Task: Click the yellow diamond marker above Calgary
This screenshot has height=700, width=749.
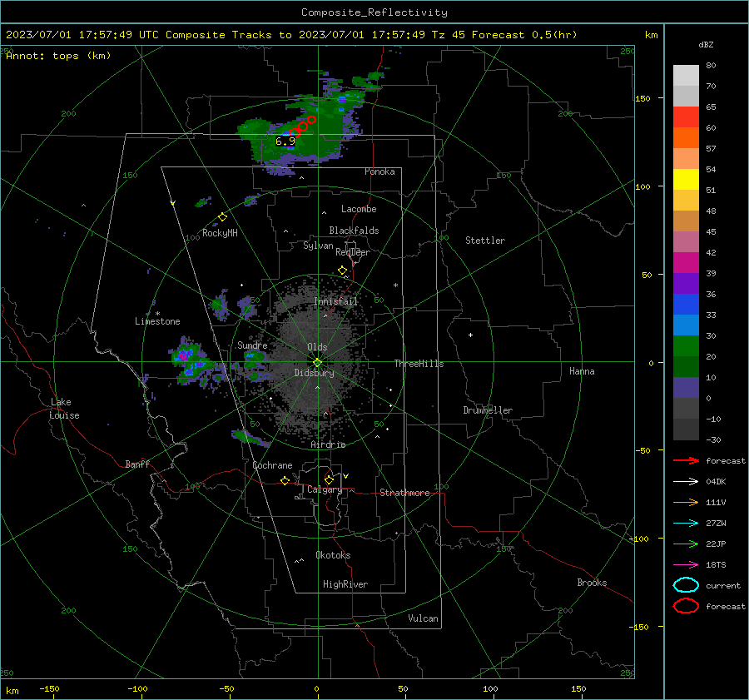Action: click(329, 479)
